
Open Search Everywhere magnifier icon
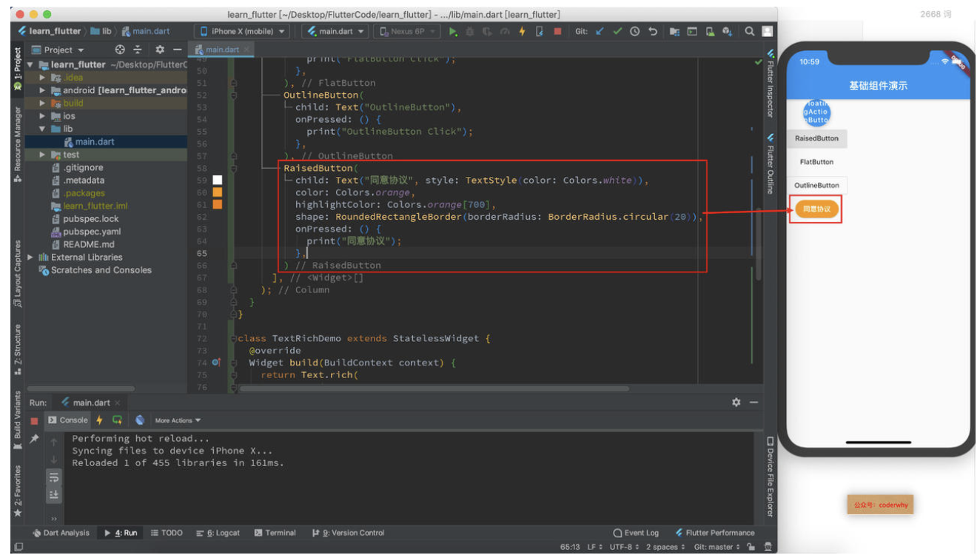point(750,32)
